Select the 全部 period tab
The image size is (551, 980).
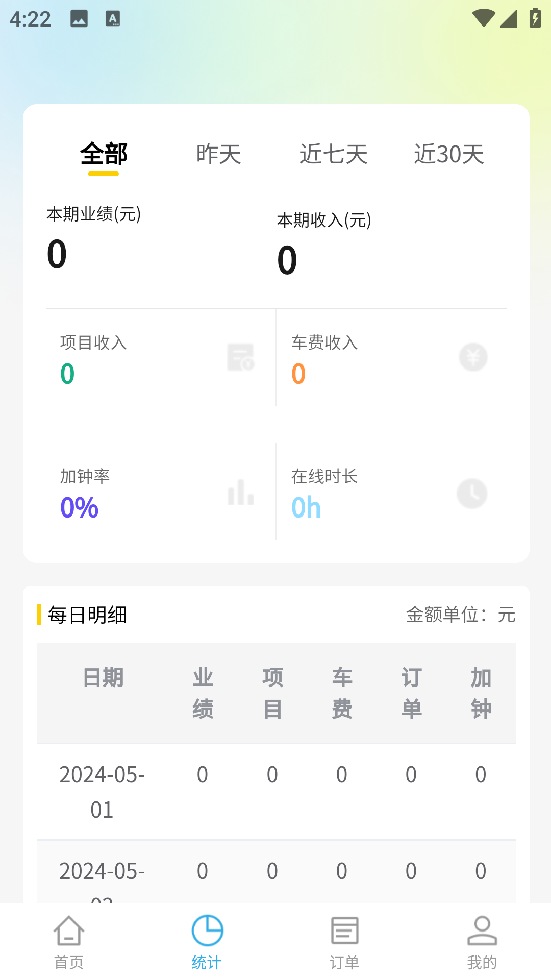(x=104, y=154)
